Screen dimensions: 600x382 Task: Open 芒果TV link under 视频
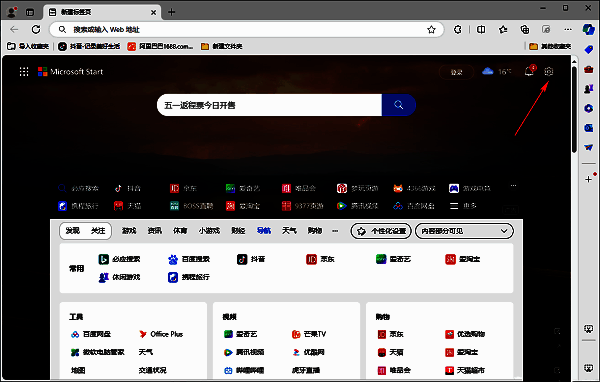click(309, 334)
